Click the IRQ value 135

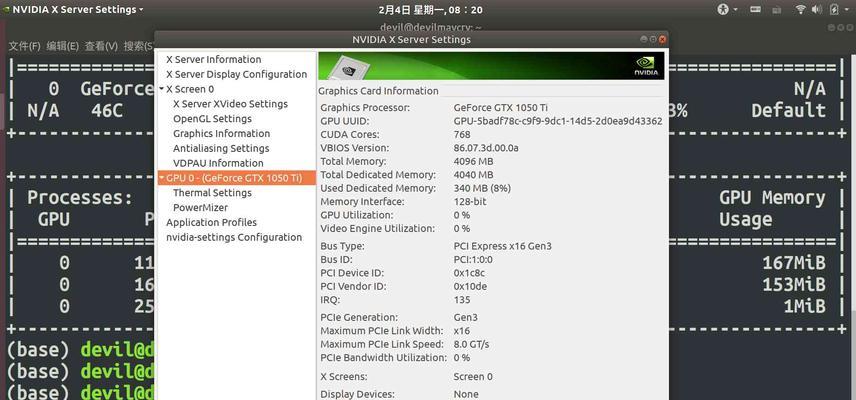tap(462, 300)
